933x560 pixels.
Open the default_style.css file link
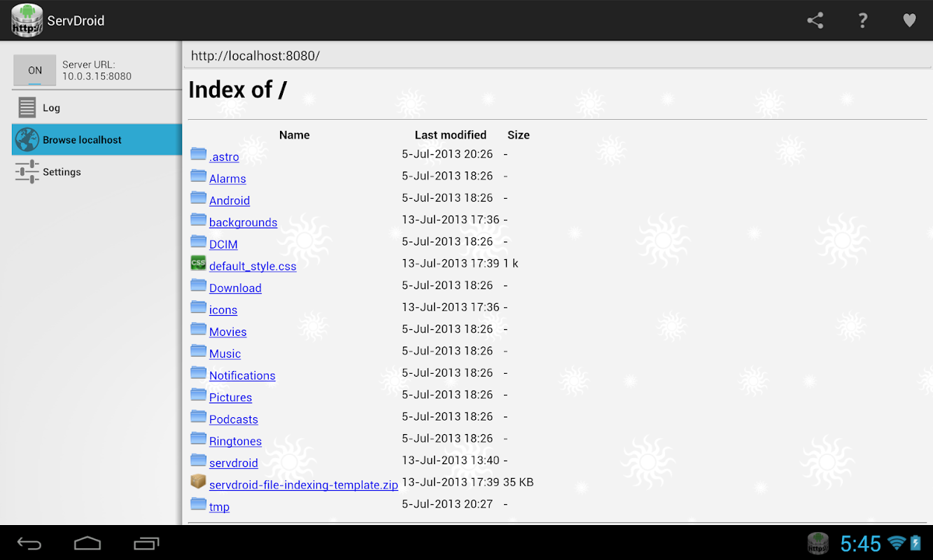[253, 266]
